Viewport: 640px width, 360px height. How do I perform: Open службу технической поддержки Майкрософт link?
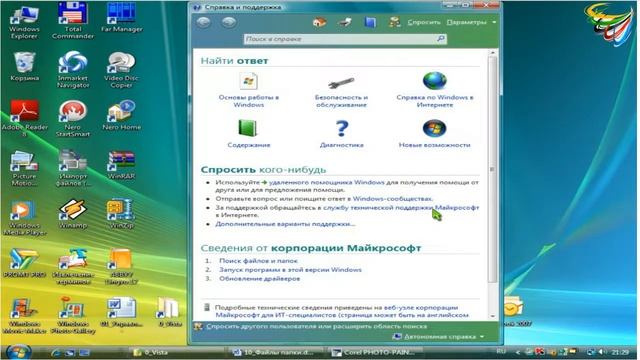click(x=401, y=207)
